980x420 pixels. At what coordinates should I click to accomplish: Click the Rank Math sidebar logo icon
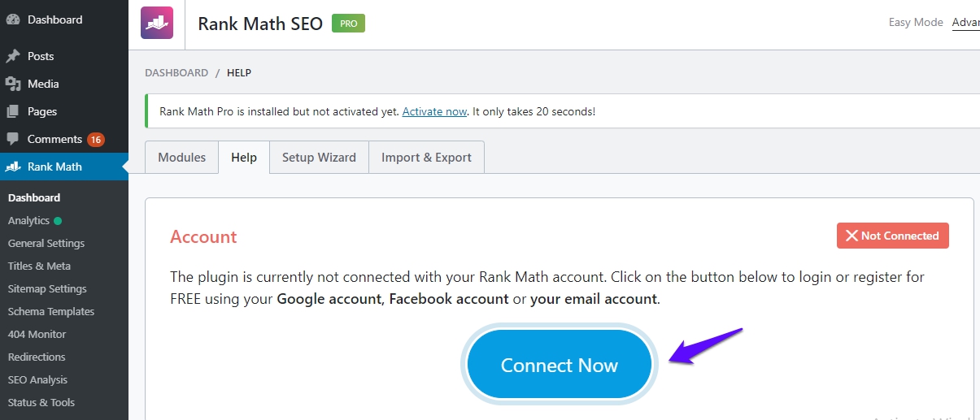coord(12,167)
